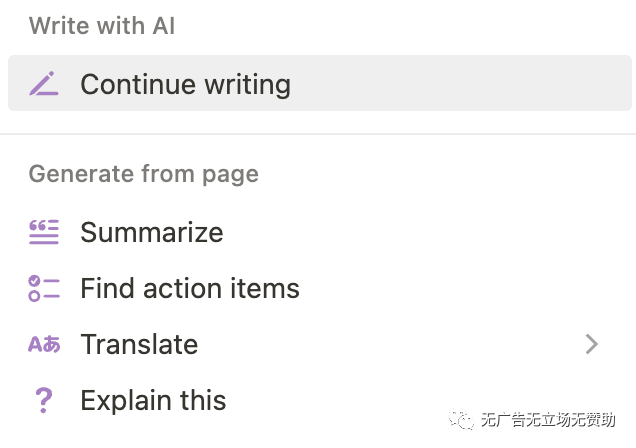Click the purple question mark icon
The image size is (636, 448).
[x=44, y=400]
